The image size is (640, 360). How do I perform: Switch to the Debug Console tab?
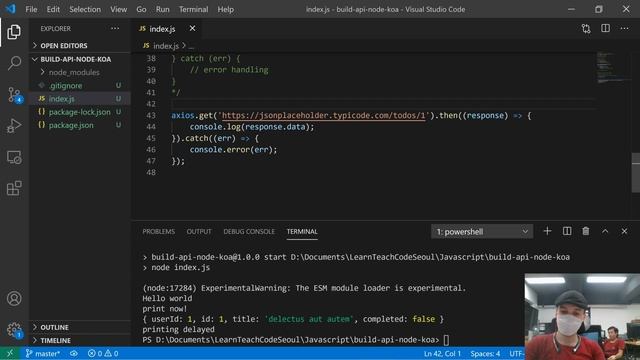249,231
